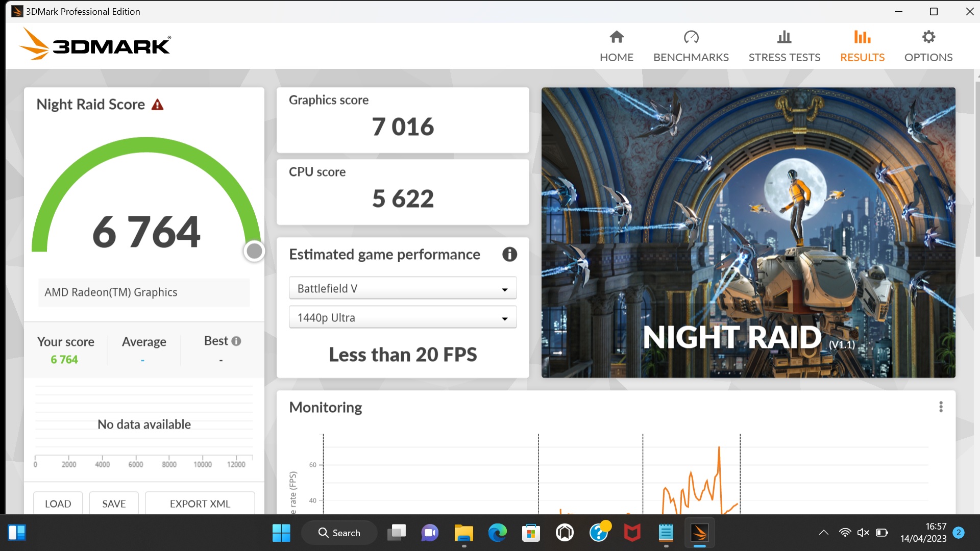Viewport: 980px width, 551px height.
Task: Click the Night Raid benchmark artwork
Action: point(748,232)
